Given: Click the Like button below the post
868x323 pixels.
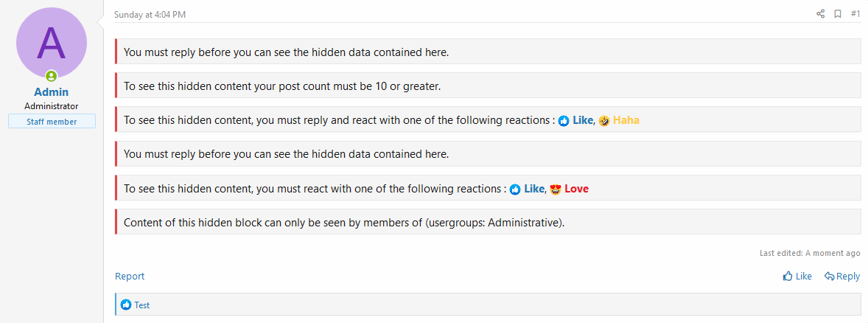Looking at the screenshot, I should (x=797, y=277).
